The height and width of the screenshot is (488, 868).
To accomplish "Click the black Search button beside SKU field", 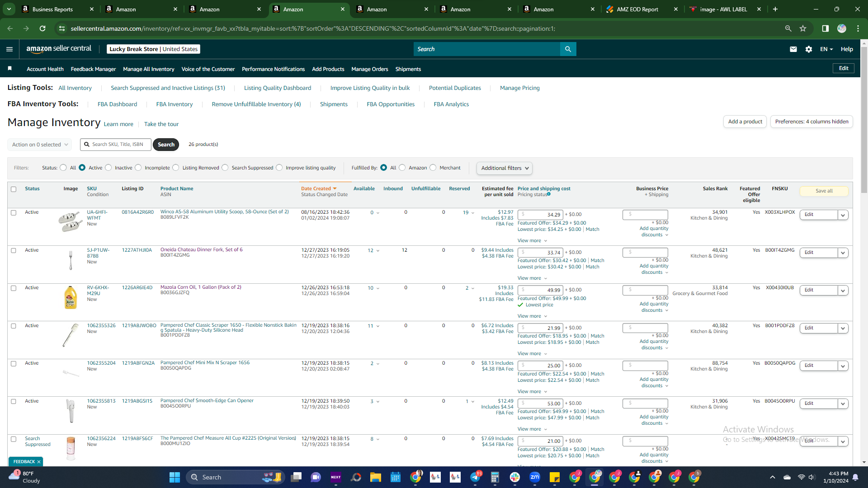I will [x=166, y=145].
